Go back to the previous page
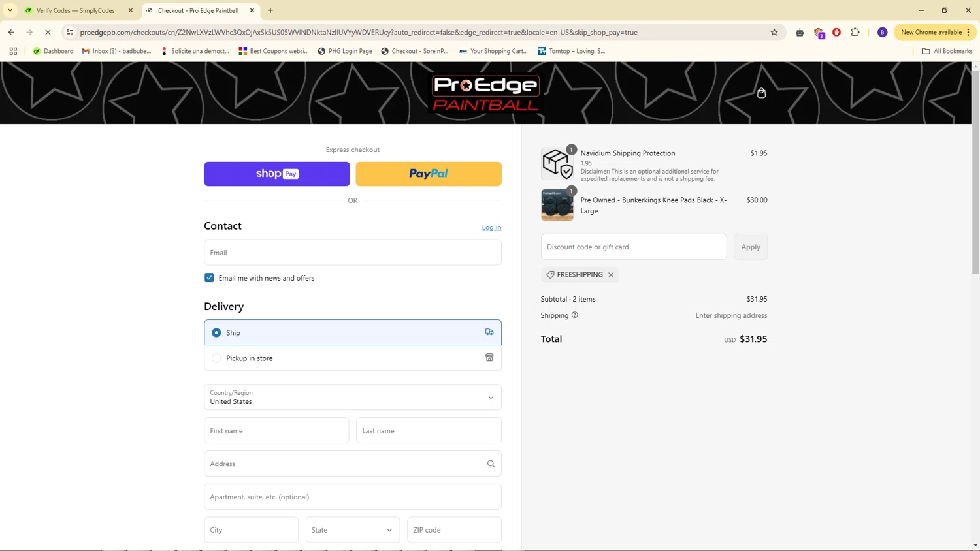 tap(11, 32)
